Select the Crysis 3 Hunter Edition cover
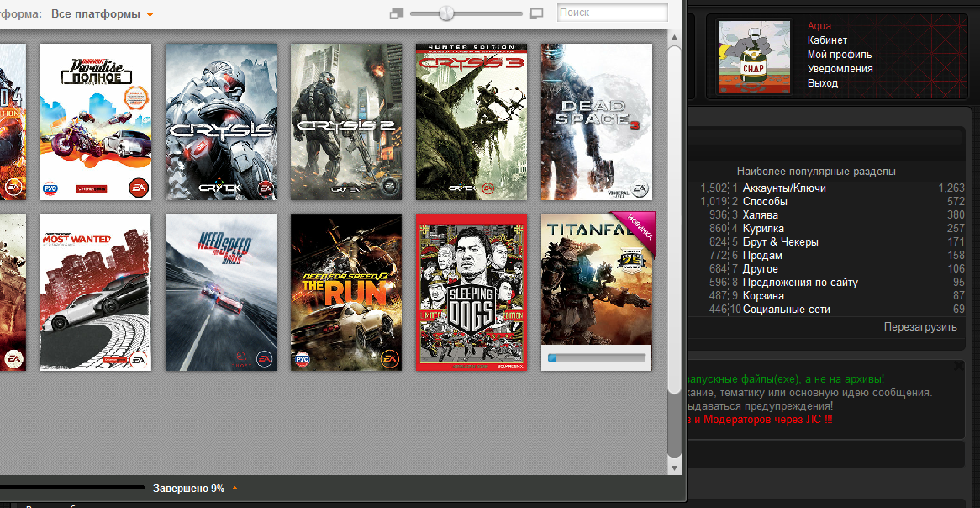980x508 pixels. click(x=472, y=122)
